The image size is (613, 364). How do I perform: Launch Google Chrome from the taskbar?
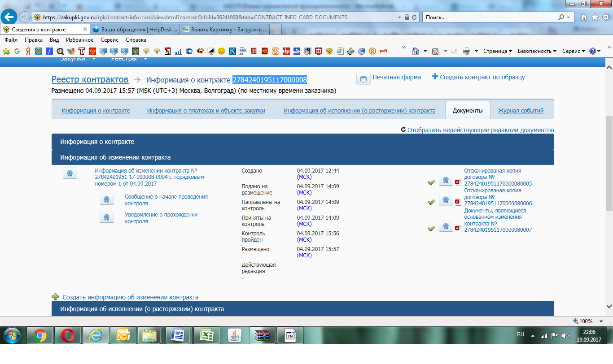(x=40, y=335)
